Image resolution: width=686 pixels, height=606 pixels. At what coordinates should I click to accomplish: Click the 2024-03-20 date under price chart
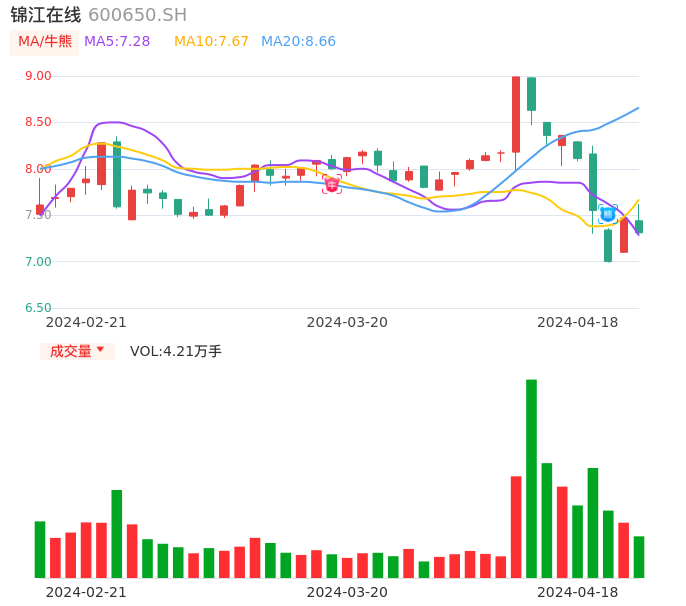(x=347, y=322)
